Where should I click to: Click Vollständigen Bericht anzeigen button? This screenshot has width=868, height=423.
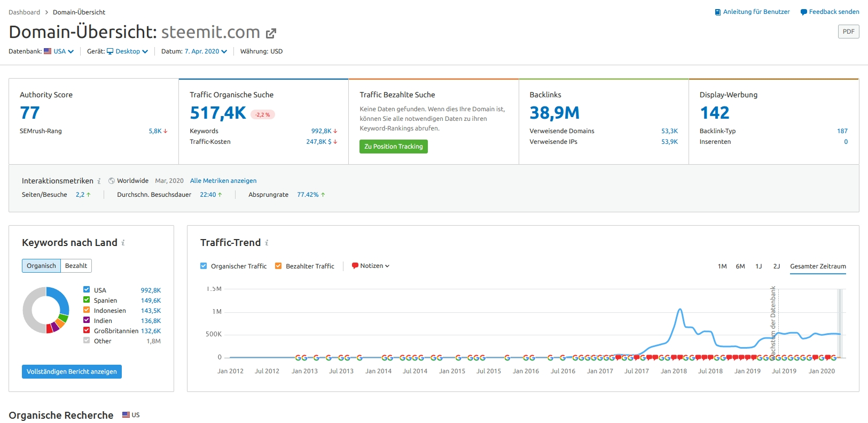[72, 372]
